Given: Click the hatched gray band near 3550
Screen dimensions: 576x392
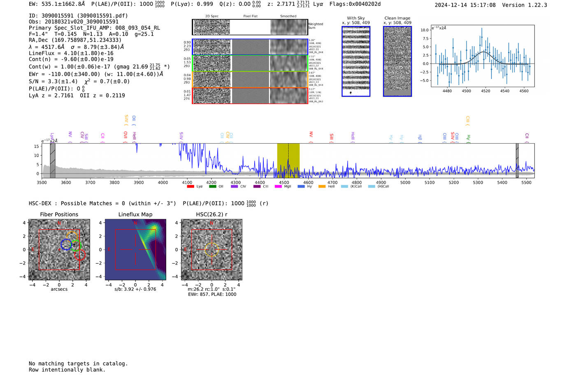Looking at the screenshot, I should [x=53, y=160].
